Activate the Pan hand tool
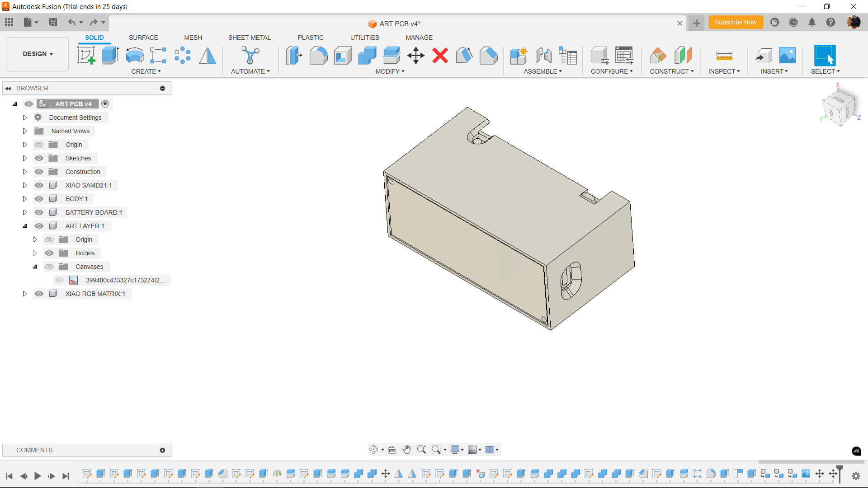 click(x=407, y=450)
